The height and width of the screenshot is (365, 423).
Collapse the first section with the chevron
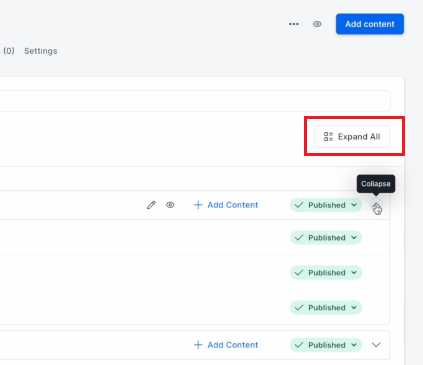376,206
